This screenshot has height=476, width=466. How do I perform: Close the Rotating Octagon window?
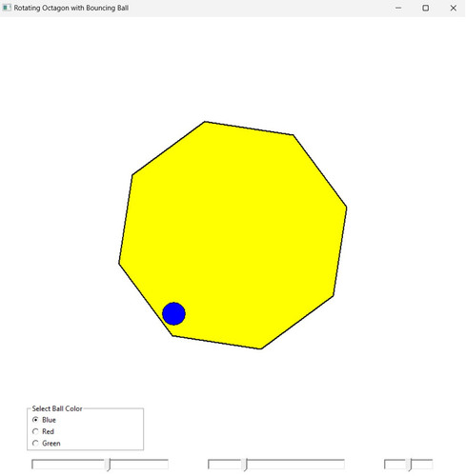[454, 8]
